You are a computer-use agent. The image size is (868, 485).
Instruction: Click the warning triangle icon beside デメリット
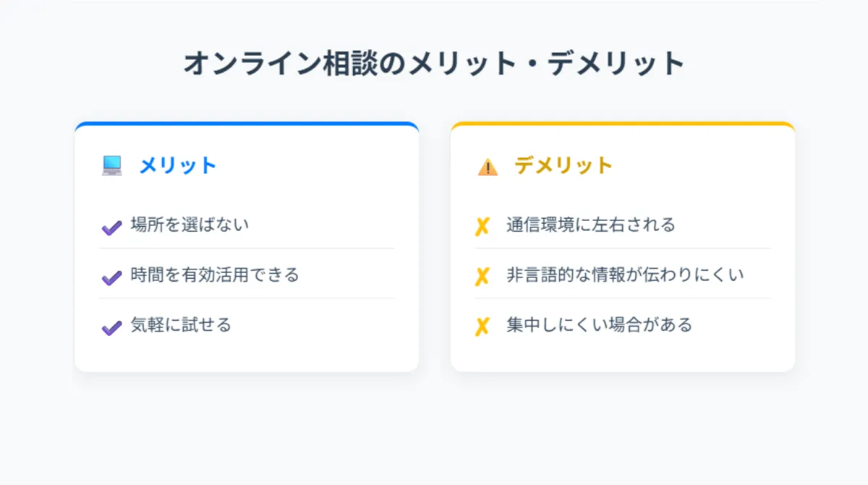pos(488,167)
